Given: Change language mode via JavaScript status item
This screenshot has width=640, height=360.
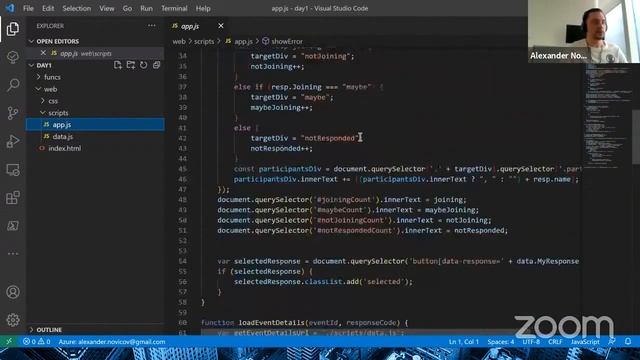Looking at the screenshot, I should [585, 342].
